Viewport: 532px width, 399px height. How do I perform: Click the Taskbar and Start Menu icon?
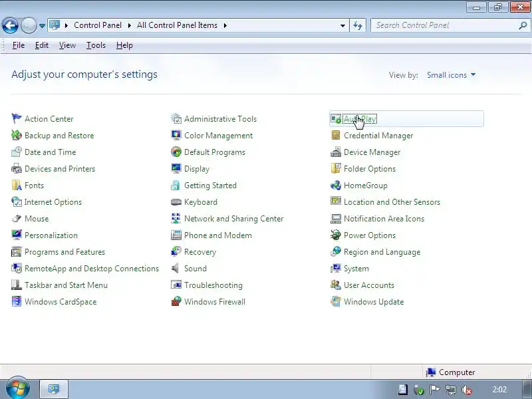(16, 285)
